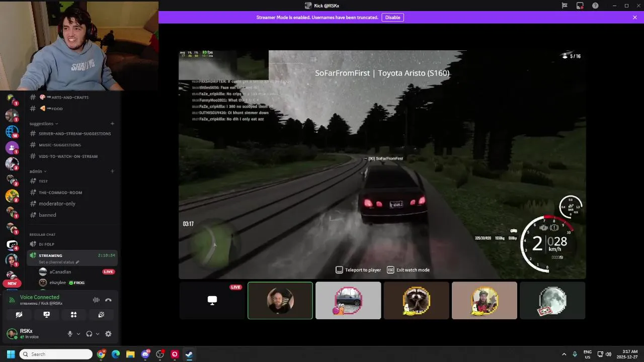644x362 pixels.
Task: Open the soundboard button
Action: point(101,314)
